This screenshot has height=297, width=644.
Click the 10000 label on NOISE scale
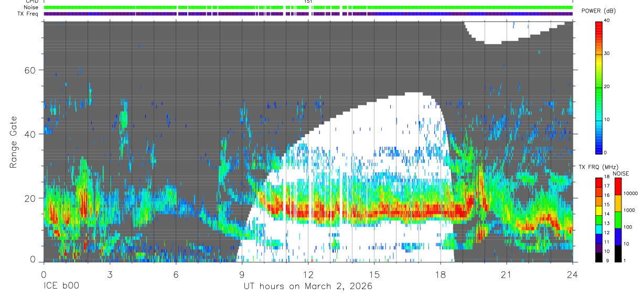[x=632, y=193]
